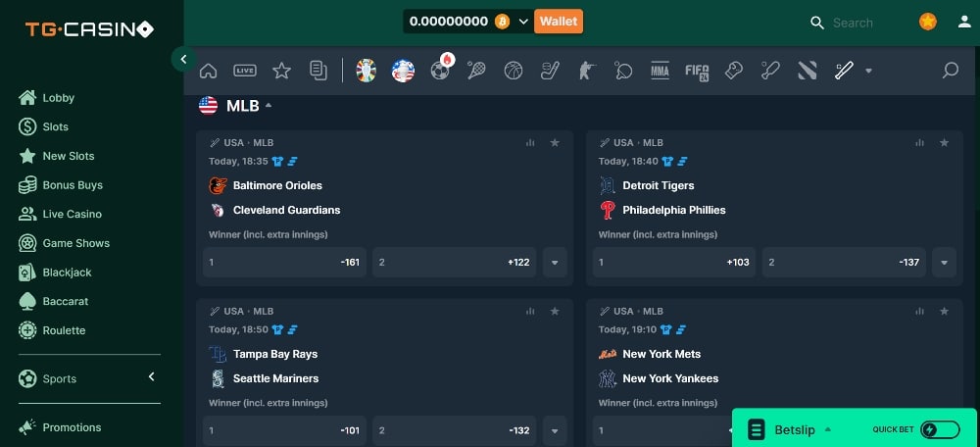Screen dimensions: 980x447
Task: Open the user account profile icon
Action: pos(964,22)
